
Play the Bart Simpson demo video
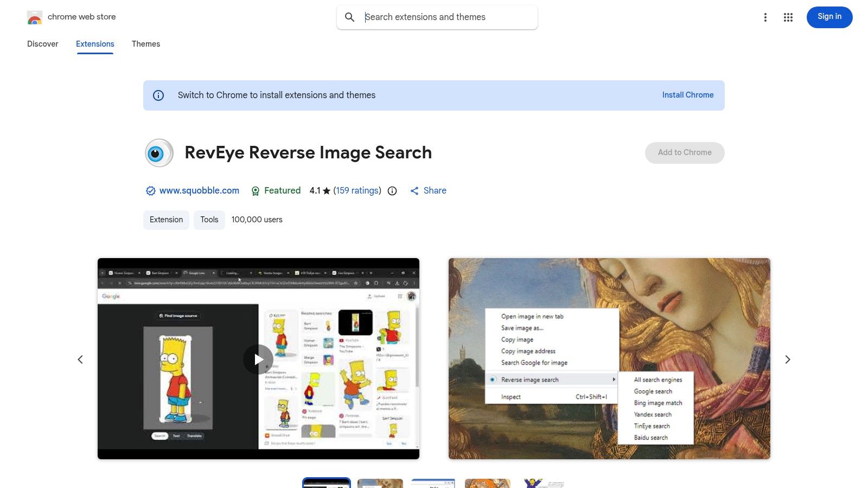258,359
